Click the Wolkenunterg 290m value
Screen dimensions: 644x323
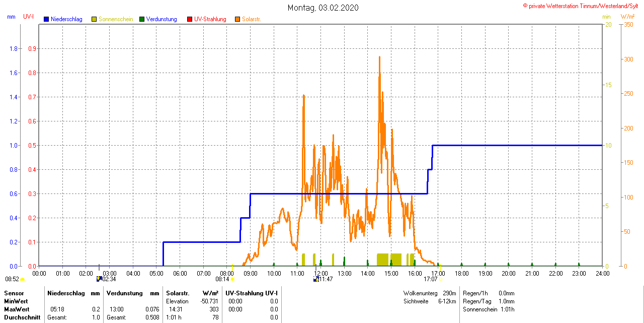click(450, 293)
